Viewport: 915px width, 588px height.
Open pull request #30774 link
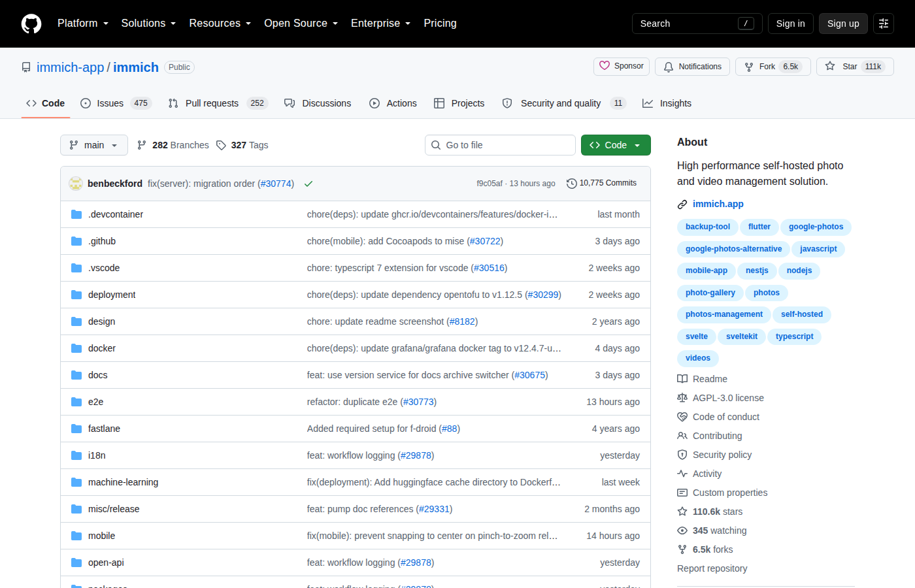pyautogui.click(x=276, y=184)
